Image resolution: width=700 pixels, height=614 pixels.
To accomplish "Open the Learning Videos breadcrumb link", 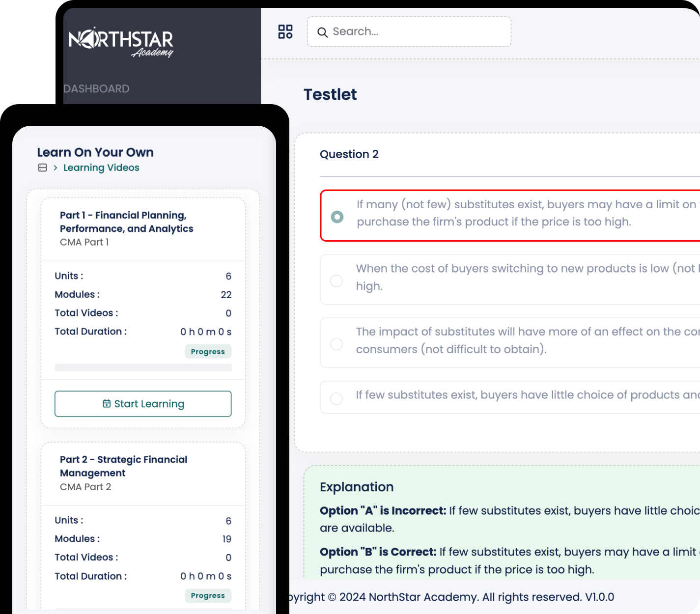I will [101, 168].
